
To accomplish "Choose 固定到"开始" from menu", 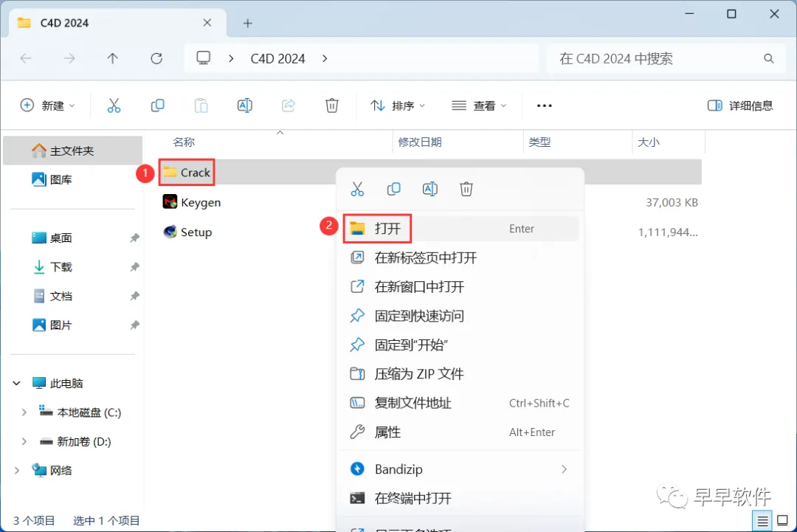I will point(460,345).
